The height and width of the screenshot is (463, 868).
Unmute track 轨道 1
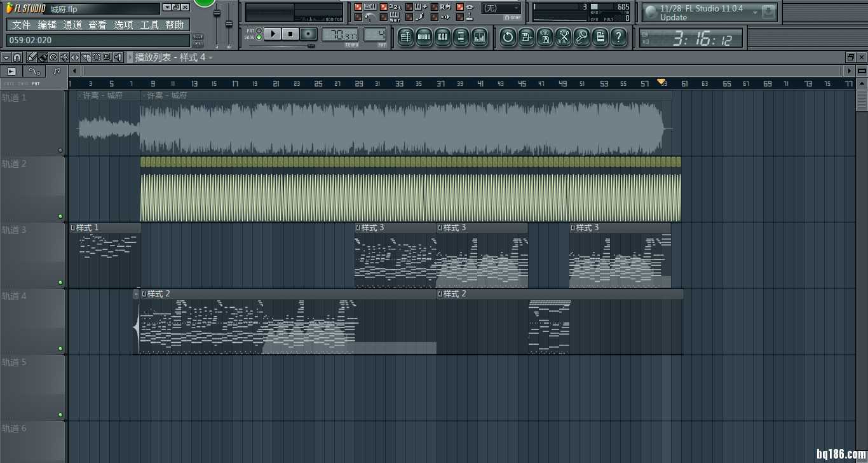pyautogui.click(x=60, y=151)
